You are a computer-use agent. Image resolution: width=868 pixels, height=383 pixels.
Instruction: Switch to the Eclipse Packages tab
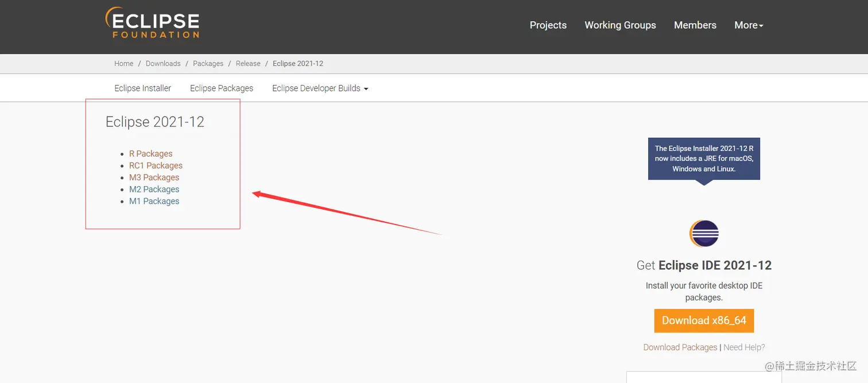pos(222,88)
